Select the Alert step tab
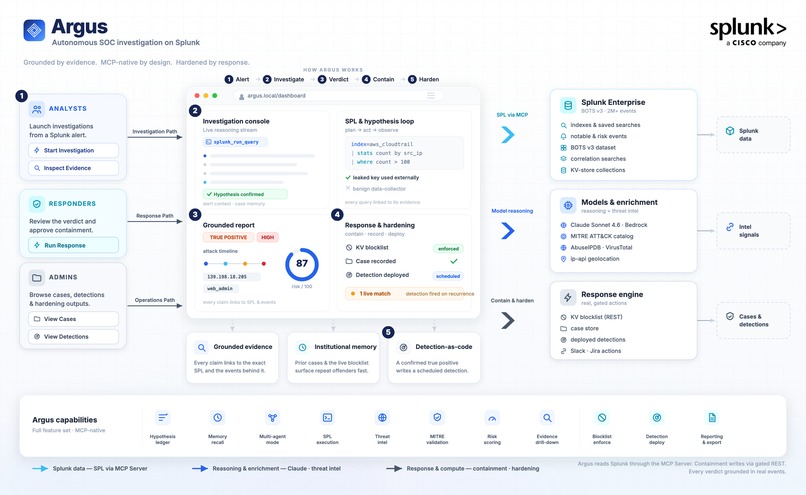This screenshot has height=495, width=806. coord(237,79)
